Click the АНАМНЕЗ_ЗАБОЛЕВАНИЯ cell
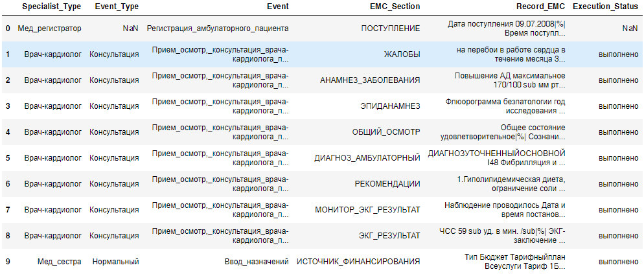 [x=370, y=80]
